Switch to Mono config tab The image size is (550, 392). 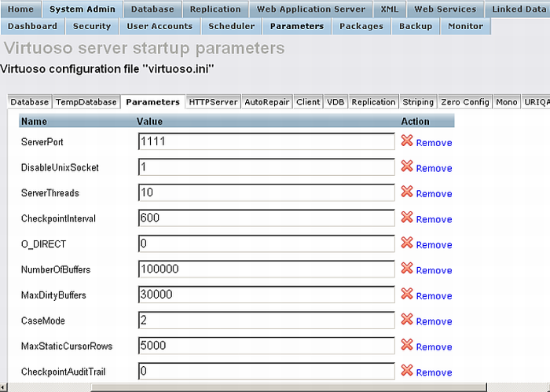pyautogui.click(x=507, y=102)
